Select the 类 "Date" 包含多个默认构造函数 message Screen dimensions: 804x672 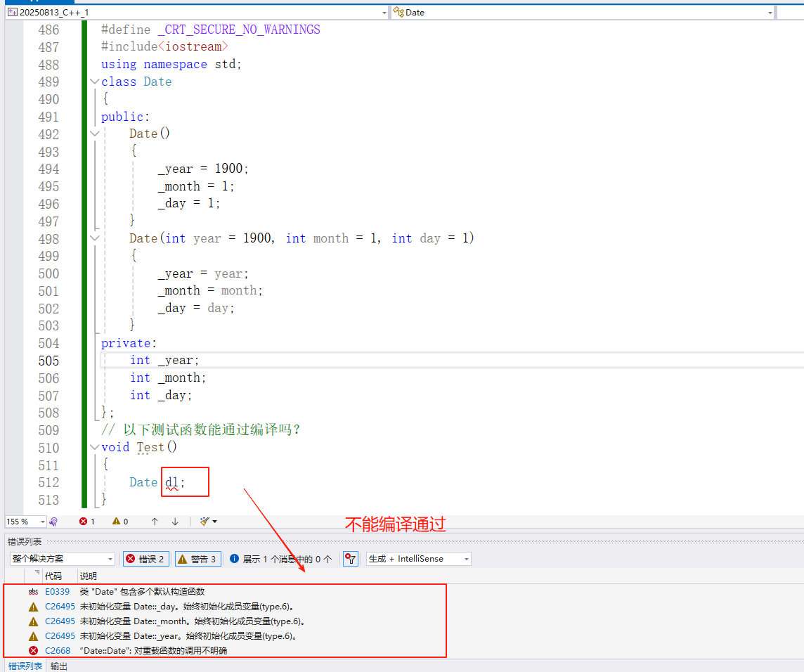pyautogui.click(x=142, y=591)
